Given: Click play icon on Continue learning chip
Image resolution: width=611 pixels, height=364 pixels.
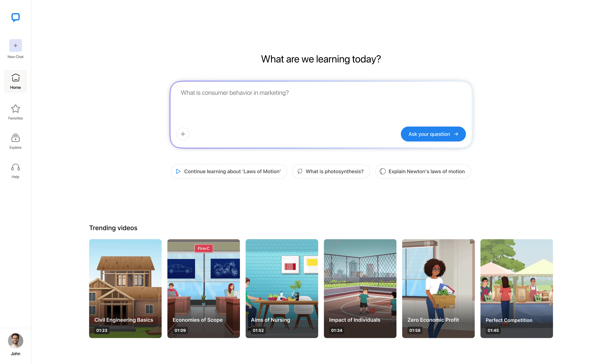Looking at the screenshot, I should coord(178,171).
